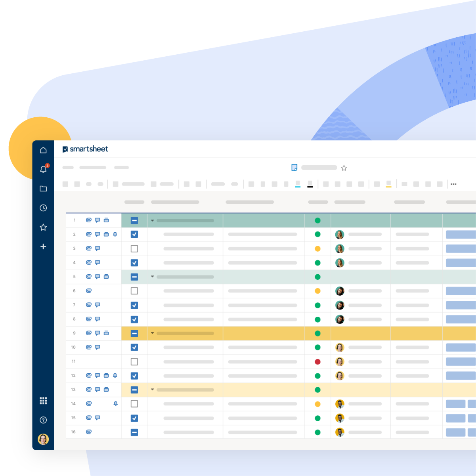Open proof icon on row 13
476x476 pixels.
[x=106, y=390]
